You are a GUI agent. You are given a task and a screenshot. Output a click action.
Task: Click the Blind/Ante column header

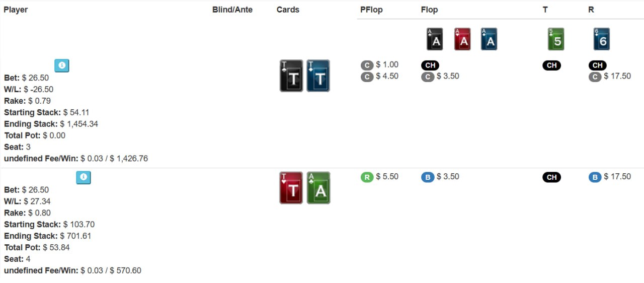[x=232, y=10]
